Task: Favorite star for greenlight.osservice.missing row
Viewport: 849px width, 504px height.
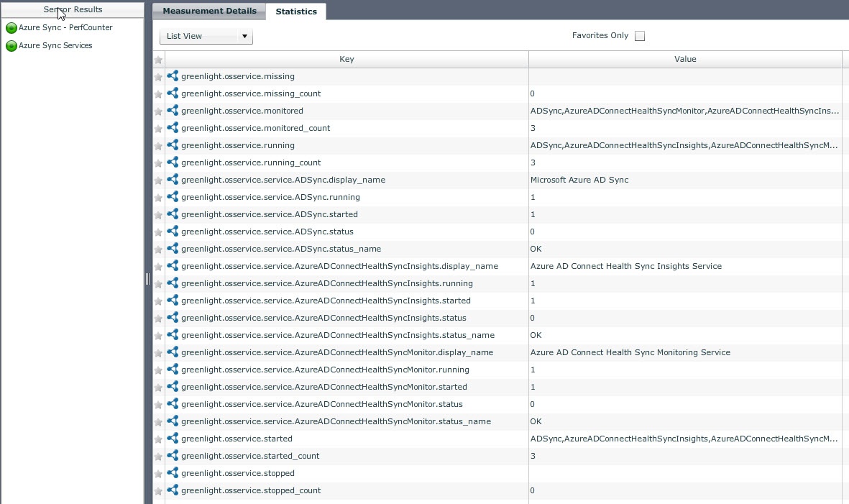Action: (x=158, y=77)
